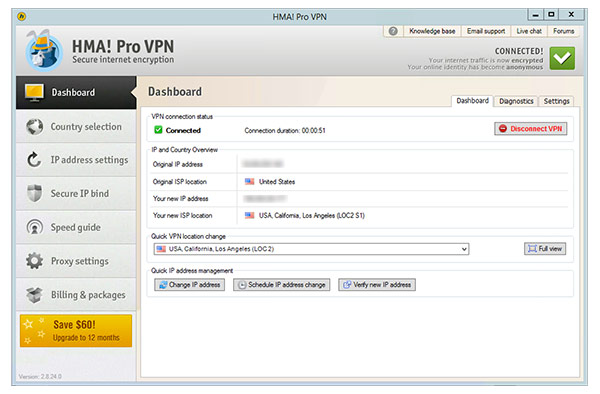
Task: Click the USA, California, Los Angeles (LOC2 S1) text
Action: 311,215
